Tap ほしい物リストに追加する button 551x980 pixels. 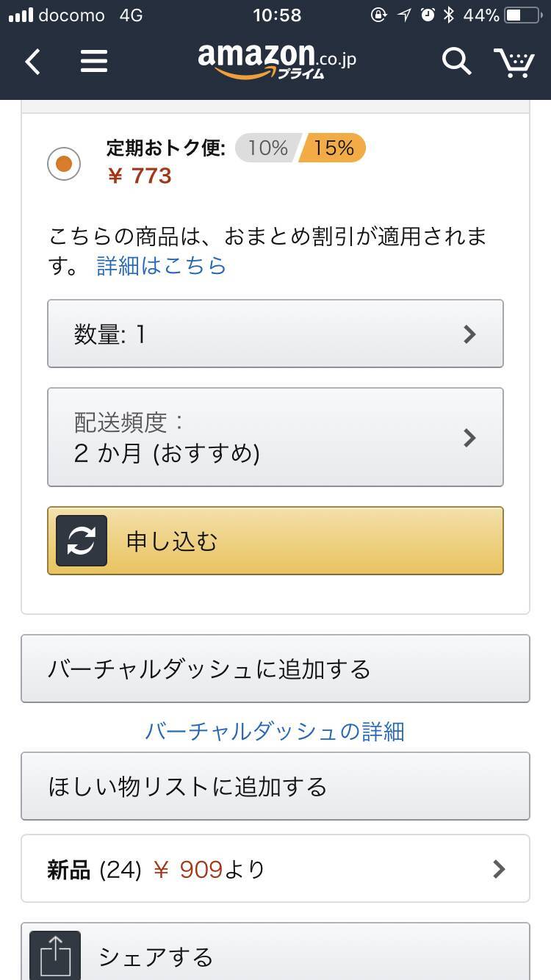(x=275, y=786)
